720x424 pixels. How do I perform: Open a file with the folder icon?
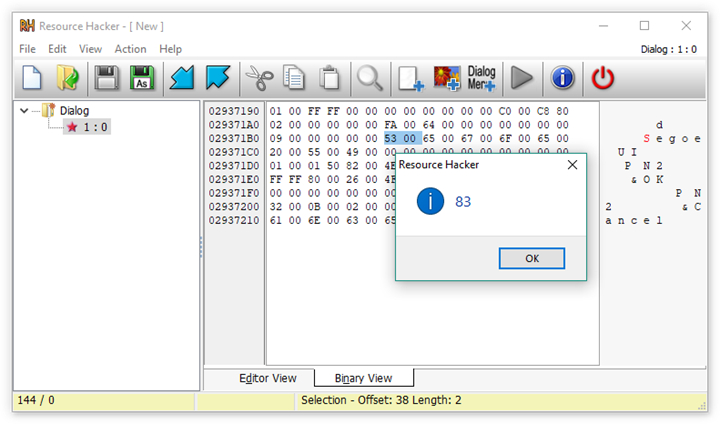pyautogui.click(x=68, y=77)
